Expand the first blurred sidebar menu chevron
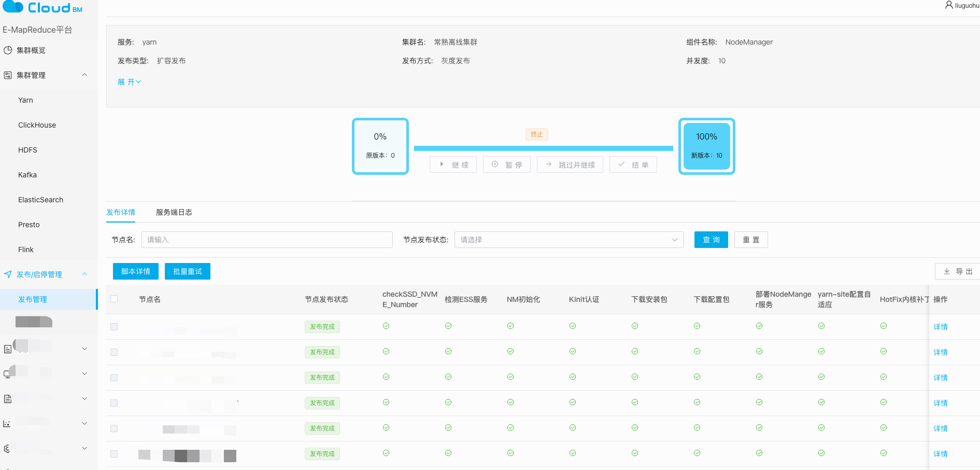980x470 pixels. (x=84, y=349)
